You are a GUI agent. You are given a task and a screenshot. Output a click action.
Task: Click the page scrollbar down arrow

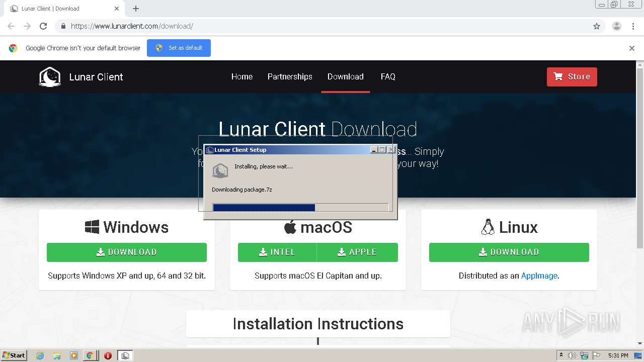tap(640, 343)
